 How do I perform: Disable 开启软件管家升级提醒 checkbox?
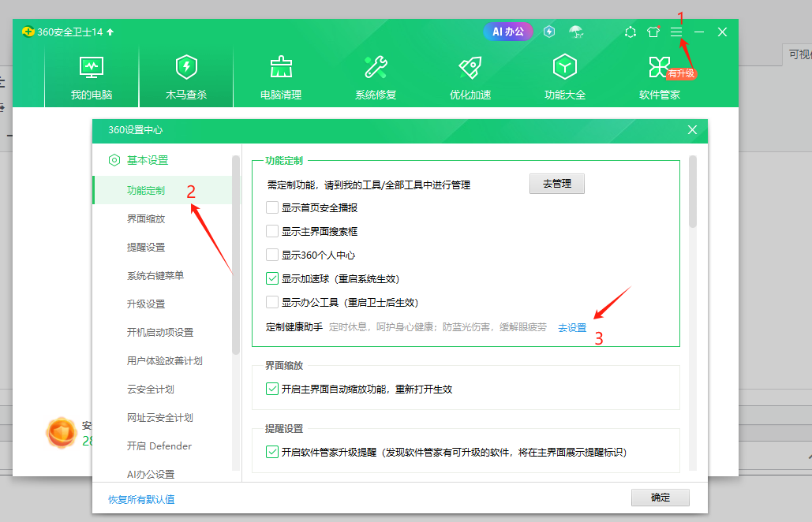point(272,452)
